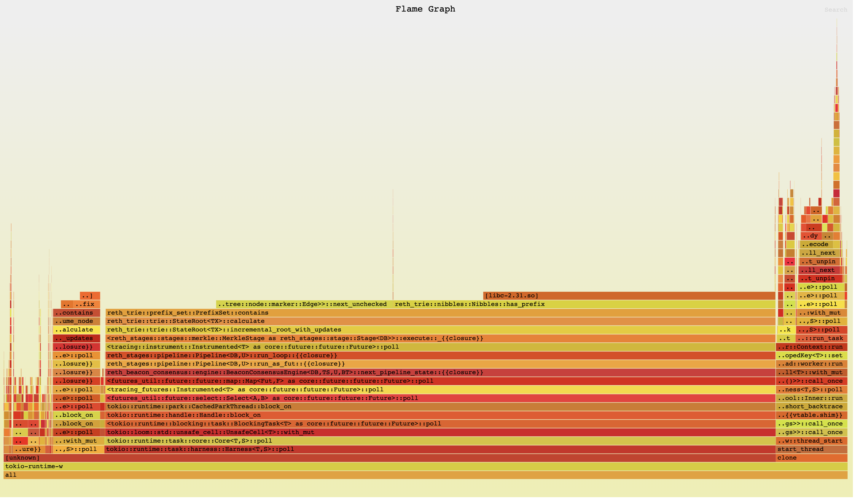Zoom into the tokio-runtime-w frame
863x504 pixels.
pos(425,466)
